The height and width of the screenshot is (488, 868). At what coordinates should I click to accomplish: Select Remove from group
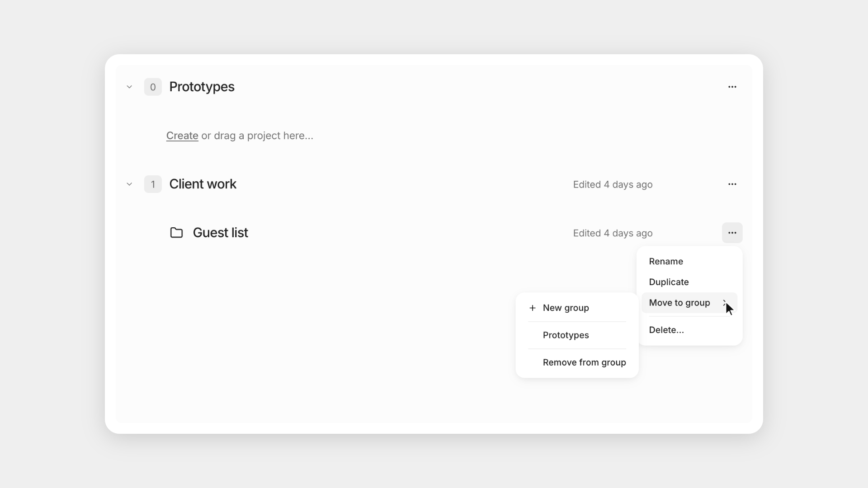point(577,362)
